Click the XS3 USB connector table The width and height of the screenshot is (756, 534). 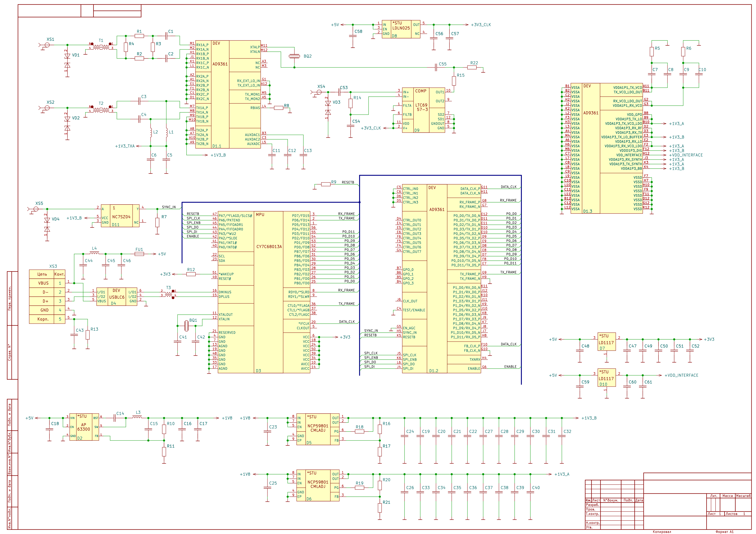point(47,297)
